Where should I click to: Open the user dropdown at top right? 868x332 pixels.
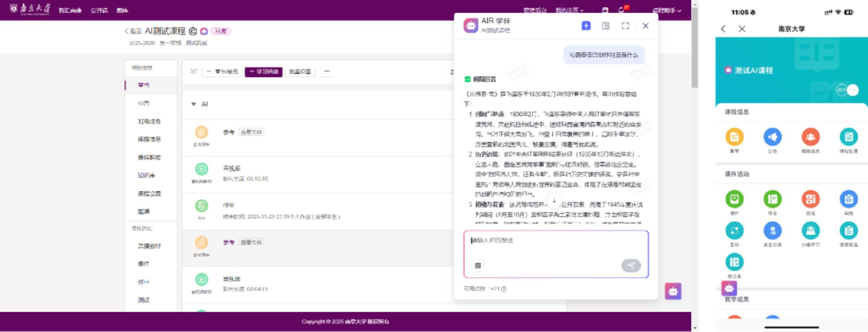point(667,11)
